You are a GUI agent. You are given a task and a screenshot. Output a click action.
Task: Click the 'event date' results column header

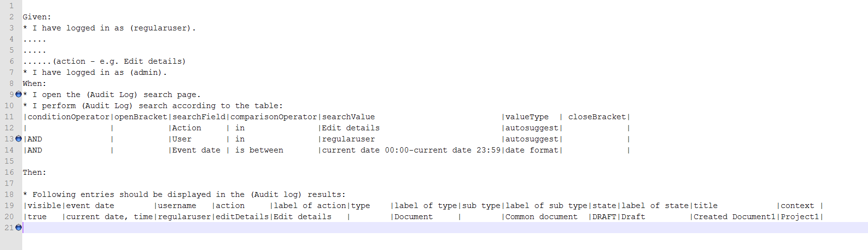point(90,206)
